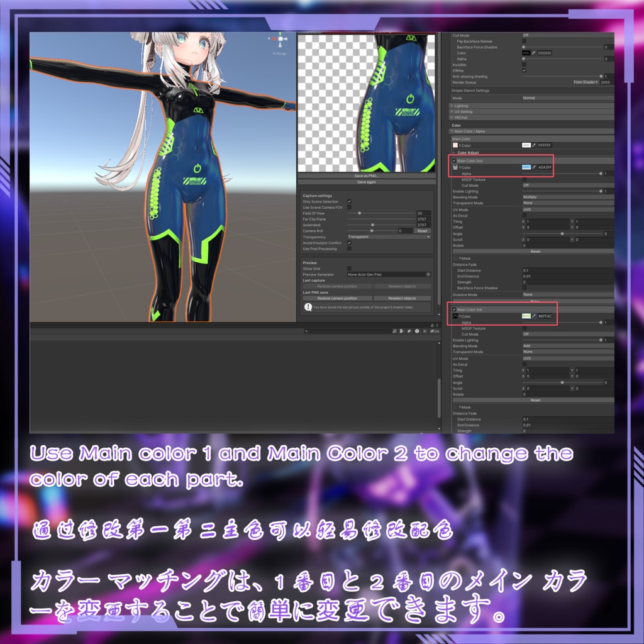Click the warning icon in the saved-picture message
The height and width of the screenshot is (644, 644).
308,307
